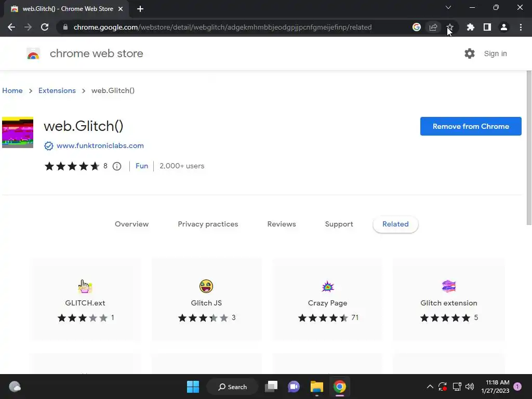Open the Glitch JS smiley icon
The height and width of the screenshot is (399, 532).
[x=206, y=286]
